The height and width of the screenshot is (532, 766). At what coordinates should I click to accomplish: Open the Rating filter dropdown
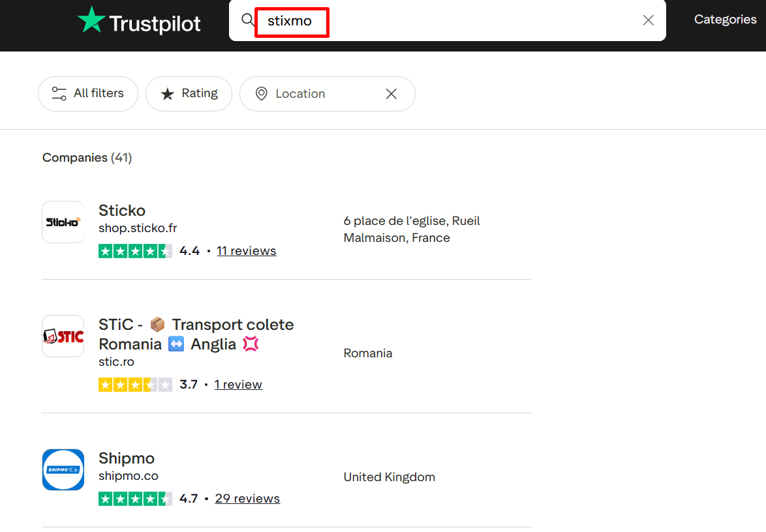pyautogui.click(x=189, y=94)
